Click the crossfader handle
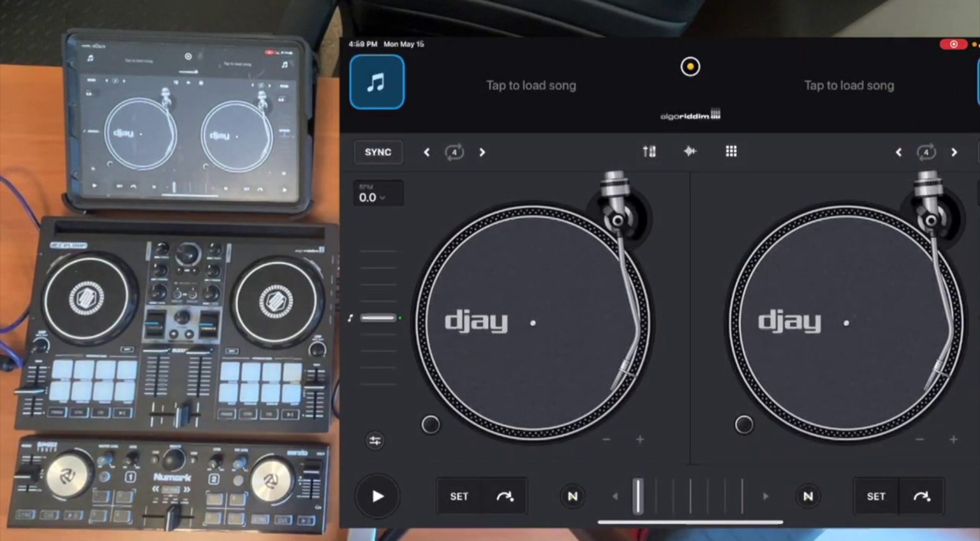980x541 pixels. [637, 496]
